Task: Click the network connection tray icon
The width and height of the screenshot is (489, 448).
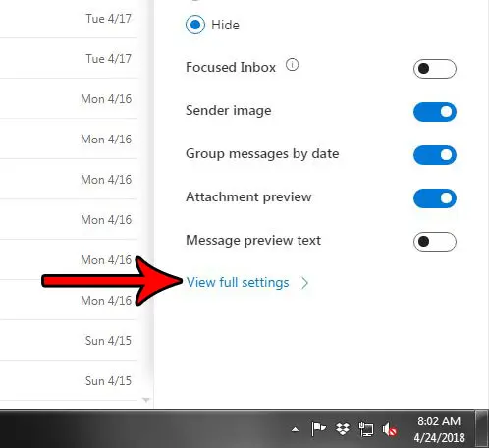Action: pos(366,429)
